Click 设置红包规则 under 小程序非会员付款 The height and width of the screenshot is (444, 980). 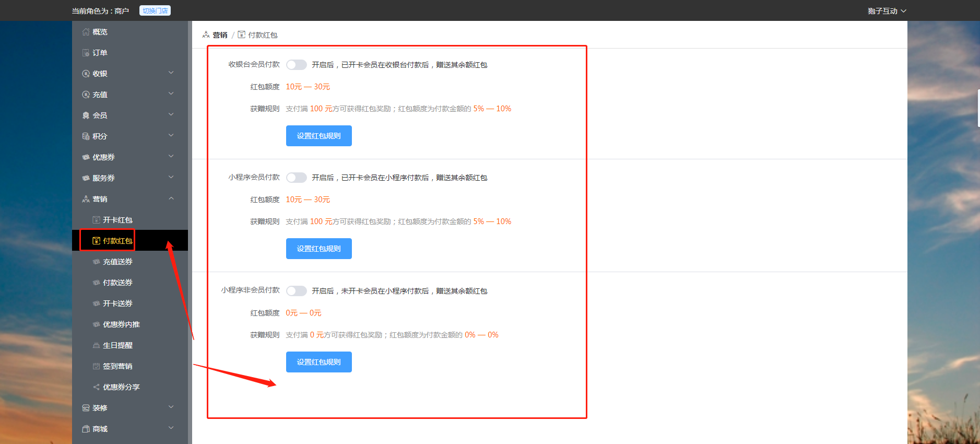(319, 362)
